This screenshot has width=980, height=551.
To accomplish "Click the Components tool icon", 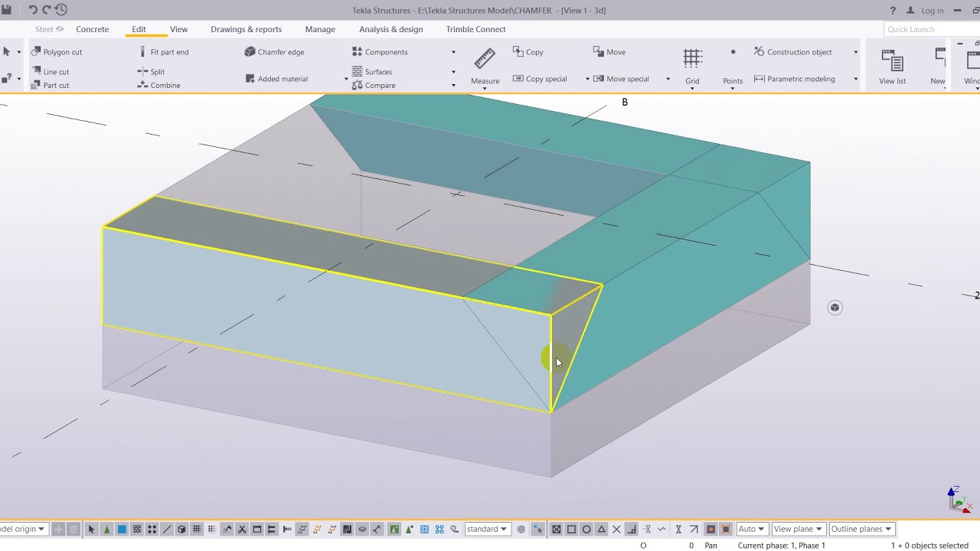I will coord(357,52).
